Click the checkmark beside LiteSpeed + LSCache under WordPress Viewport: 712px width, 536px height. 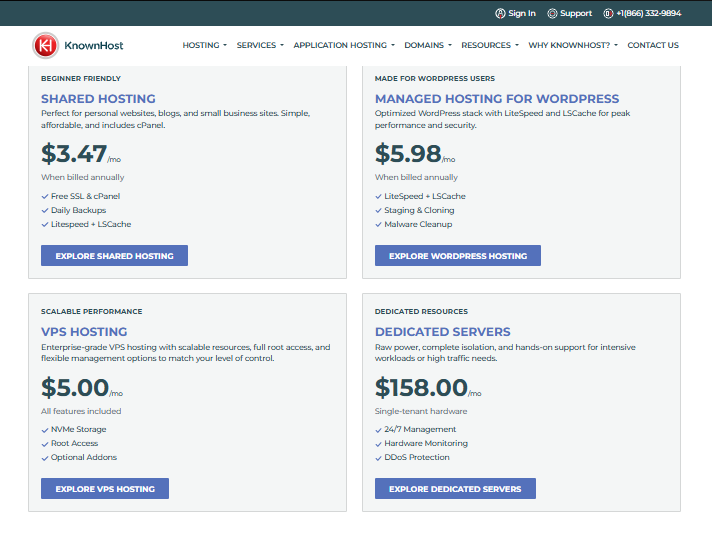(x=378, y=197)
